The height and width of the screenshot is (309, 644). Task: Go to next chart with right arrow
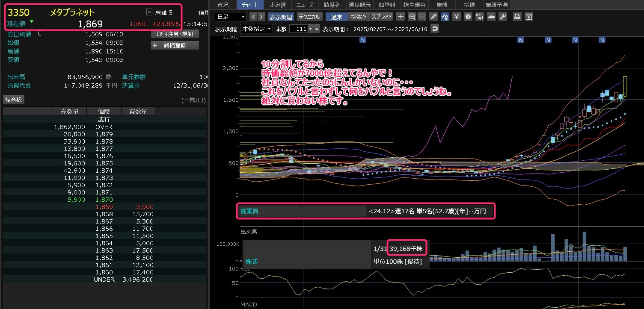pos(261,17)
